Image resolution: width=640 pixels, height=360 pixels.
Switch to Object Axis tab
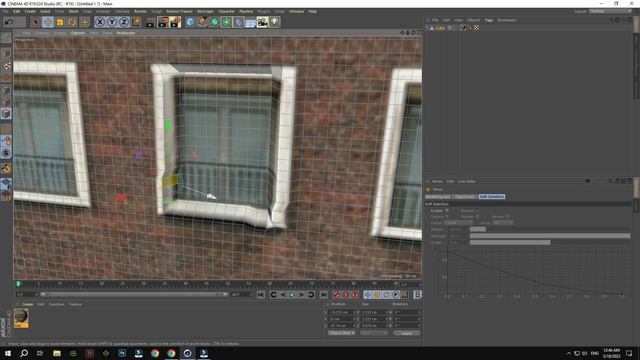(465, 197)
